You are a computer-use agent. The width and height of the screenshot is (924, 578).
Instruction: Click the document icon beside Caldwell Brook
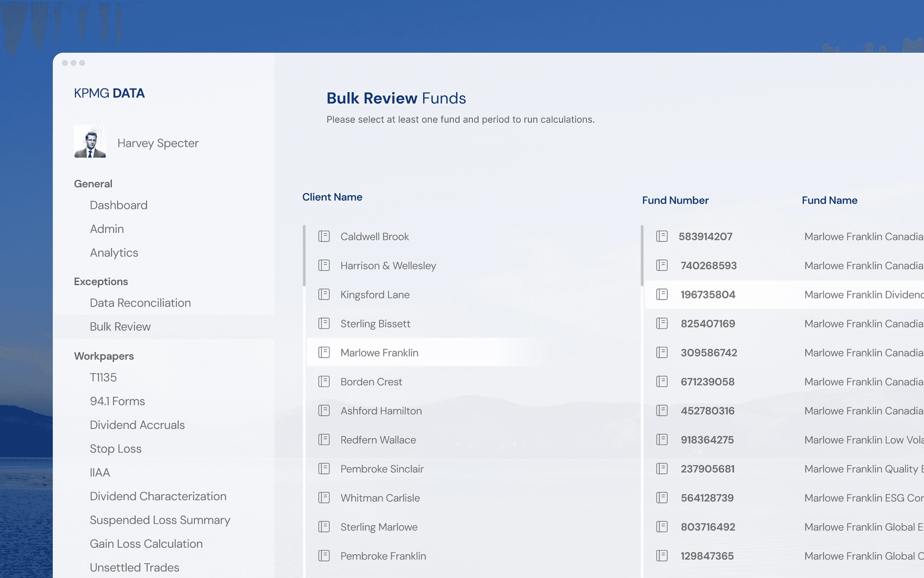pyautogui.click(x=324, y=236)
